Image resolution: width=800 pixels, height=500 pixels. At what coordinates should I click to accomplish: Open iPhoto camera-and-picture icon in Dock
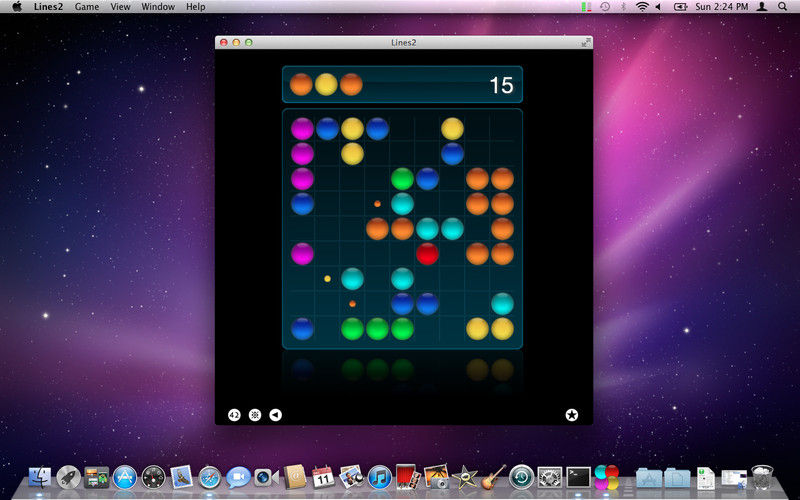click(436, 477)
